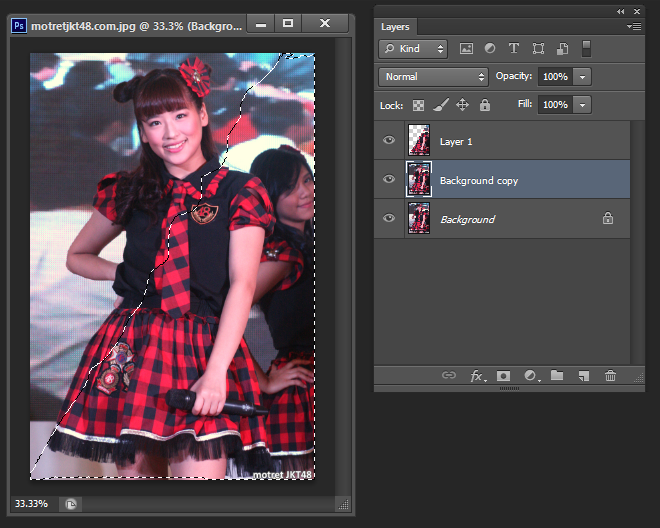Close the motretjkt48.com.jpg document window
The height and width of the screenshot is (528, 660).
pos(325,23)
